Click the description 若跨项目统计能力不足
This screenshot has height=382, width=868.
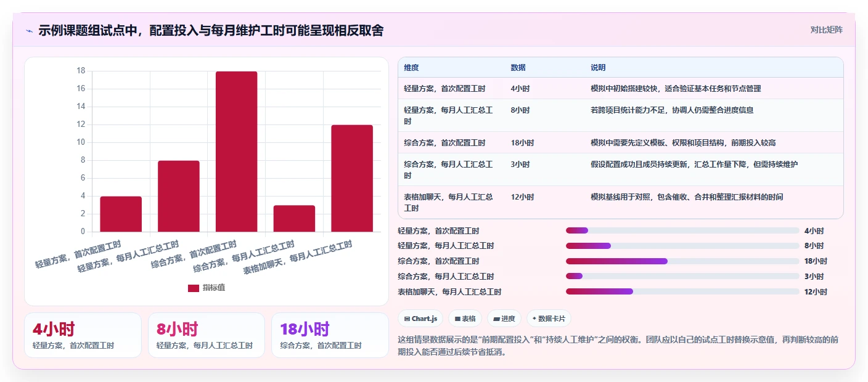coord(672,110)
